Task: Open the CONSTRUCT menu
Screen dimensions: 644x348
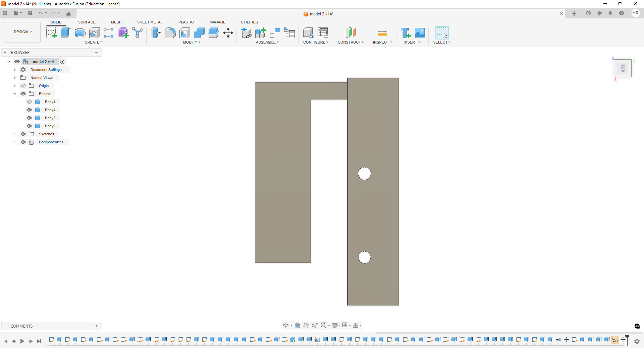Action: (351, 42)
